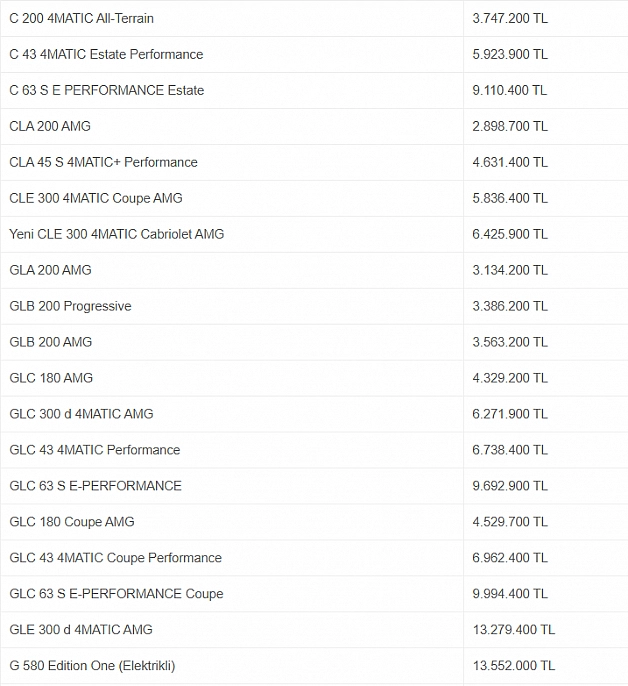Click the 9.994.400 TL price

coord(510,593)
